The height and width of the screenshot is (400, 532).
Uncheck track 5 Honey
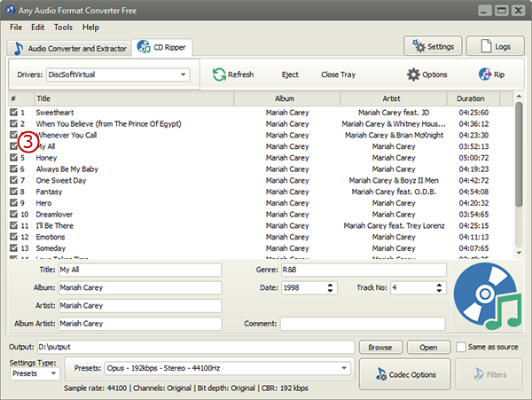tap(13, 157)
